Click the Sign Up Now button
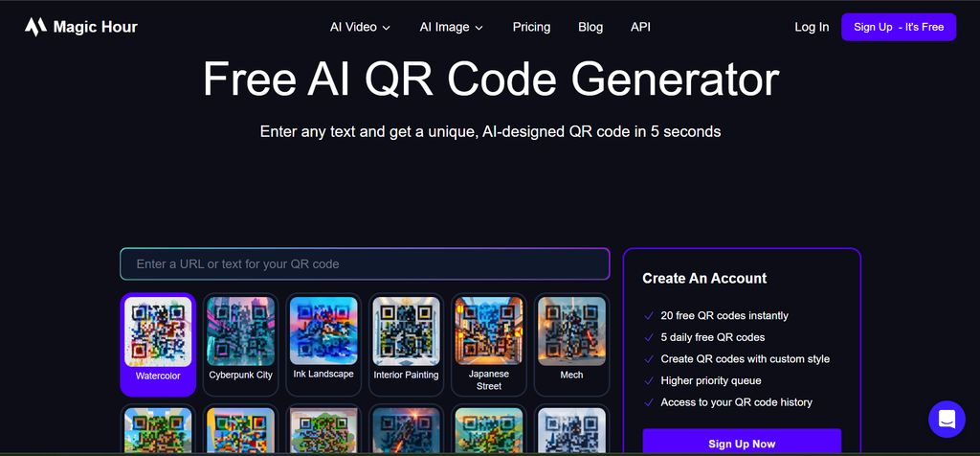This screenshot has width=980, height=456. (742, 444)
